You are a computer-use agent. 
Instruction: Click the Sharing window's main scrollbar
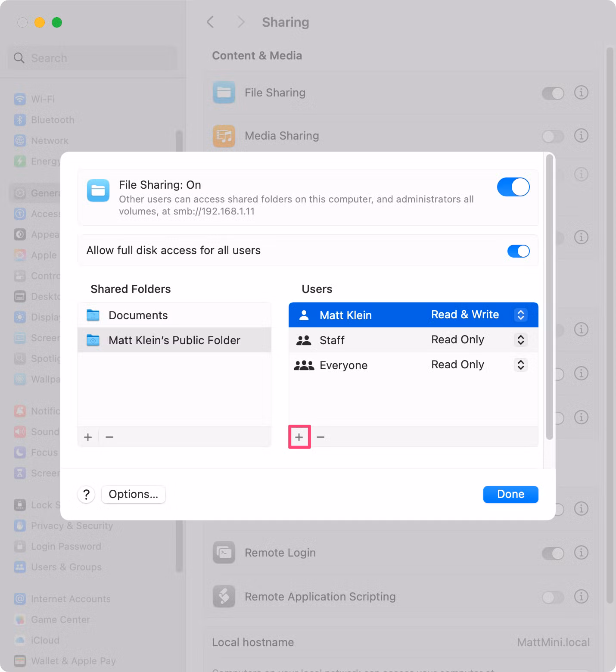coord(610,325)
